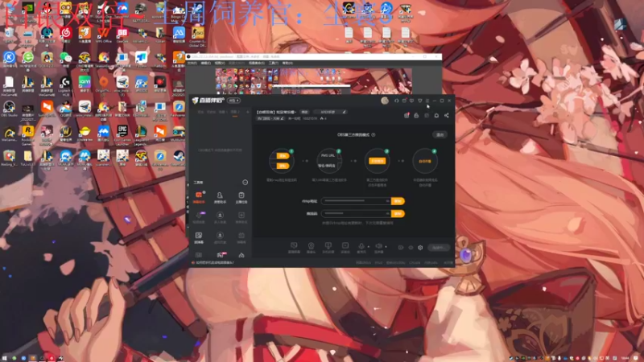Click the record icon left of the eye

pos(401,248)
